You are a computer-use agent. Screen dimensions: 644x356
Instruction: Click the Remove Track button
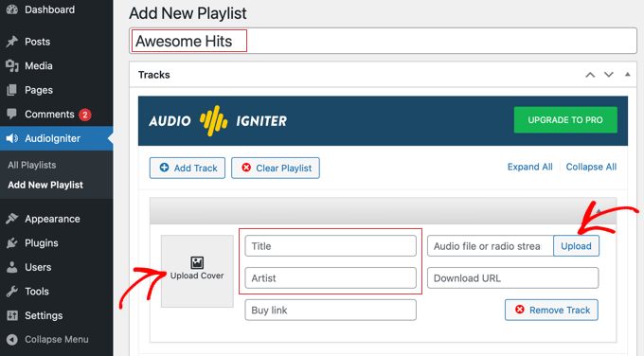pos(551,310)
